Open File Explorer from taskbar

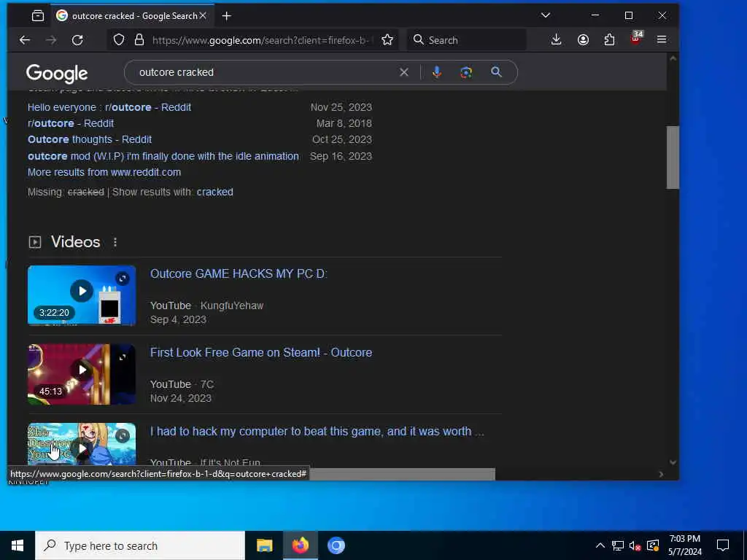264,545
